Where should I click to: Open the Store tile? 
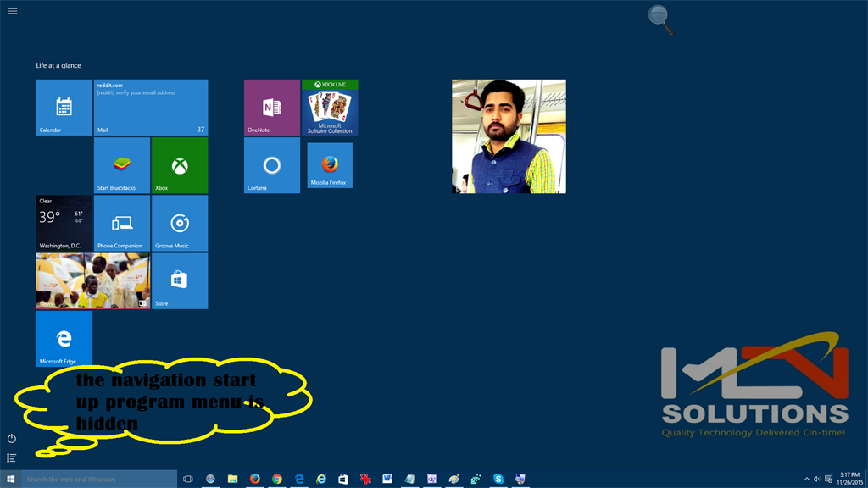tap(180, 281)
